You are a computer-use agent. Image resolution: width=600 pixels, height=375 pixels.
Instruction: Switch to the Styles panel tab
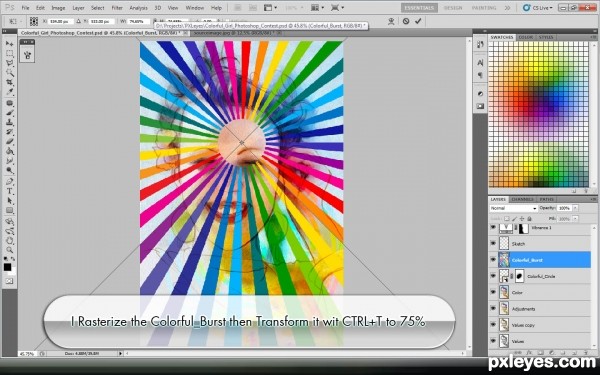tap(546, 37)
